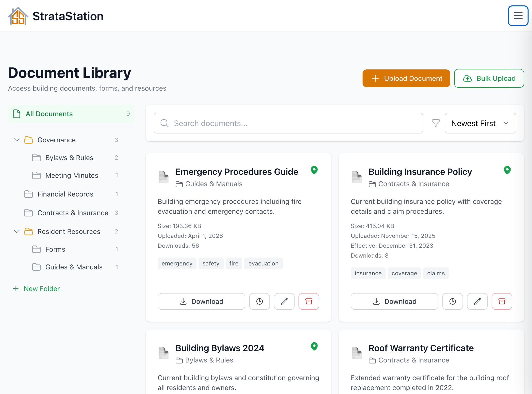The width and height of the screenshot is (532, 394).
Task: Click the search magnifier icon
Action: (165, 123)
